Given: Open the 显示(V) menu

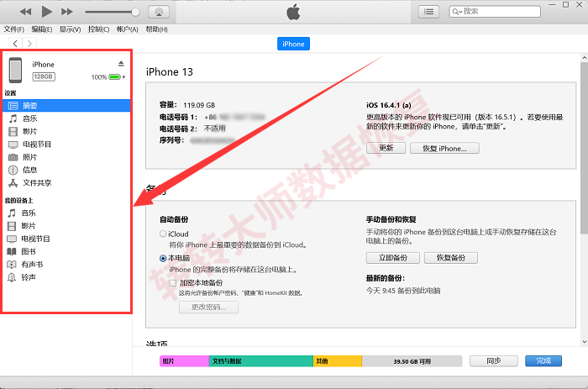Looking at the screenshot, I should pos(70,29).
